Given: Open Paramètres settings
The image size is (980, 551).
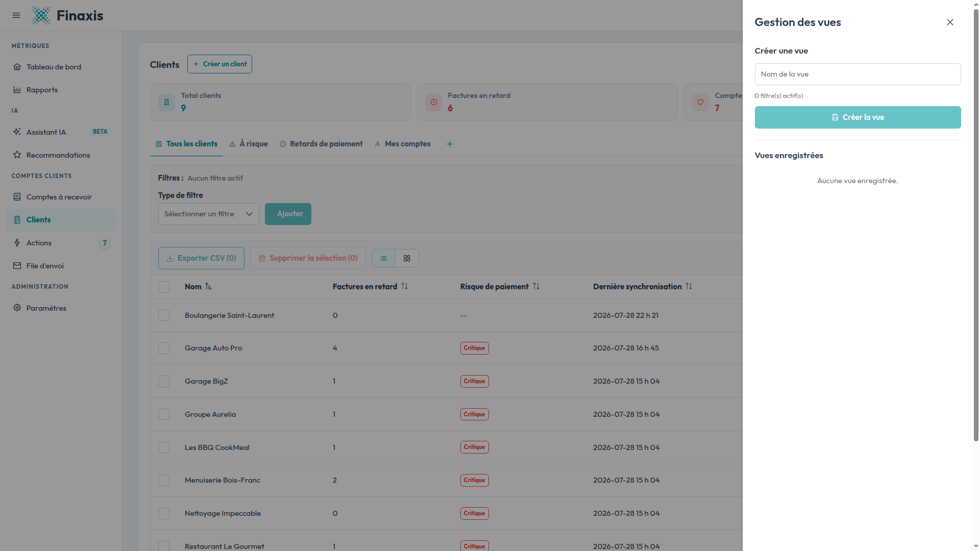Looking at the screenshot, I should [61, 308].
